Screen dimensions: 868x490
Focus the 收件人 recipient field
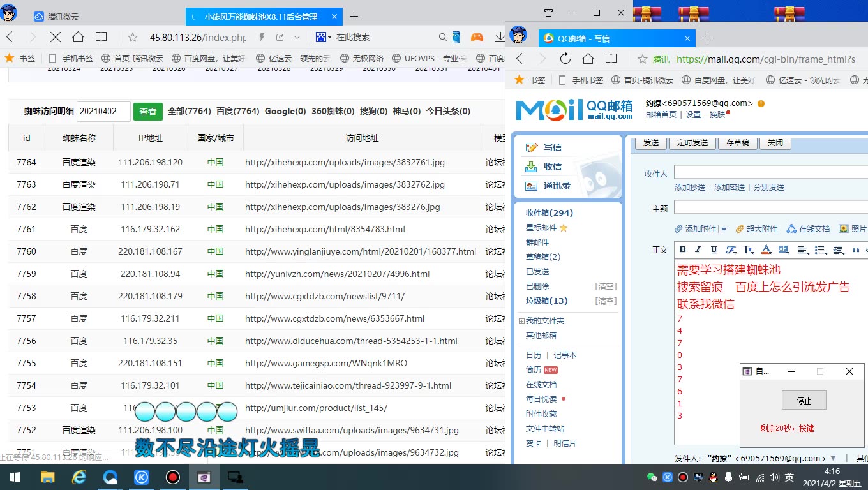pyautogui.click(x=771, y=172)
